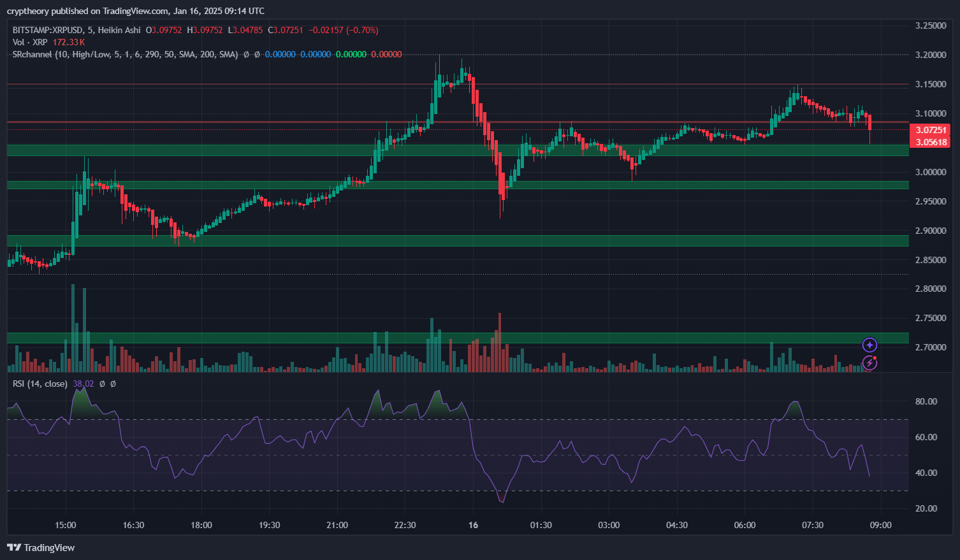Click the RSI axis label 20.00
The height and width of the screenshot is (560, 960).
(x=926, y=508)
